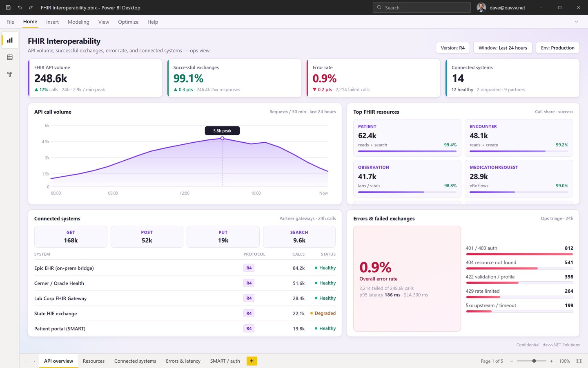Open the Env: Production filter
588x368 pixels.
click(x=558, y=48)
